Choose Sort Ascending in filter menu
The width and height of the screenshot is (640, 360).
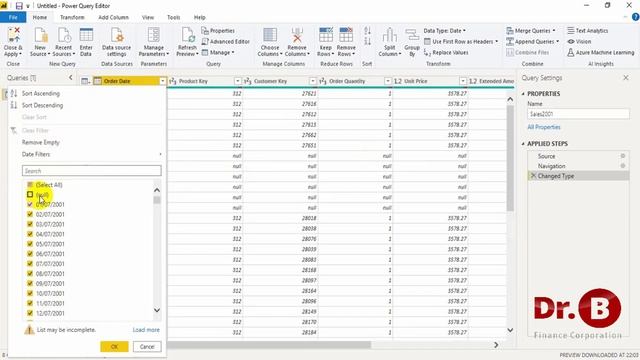[x=41, y=93]
